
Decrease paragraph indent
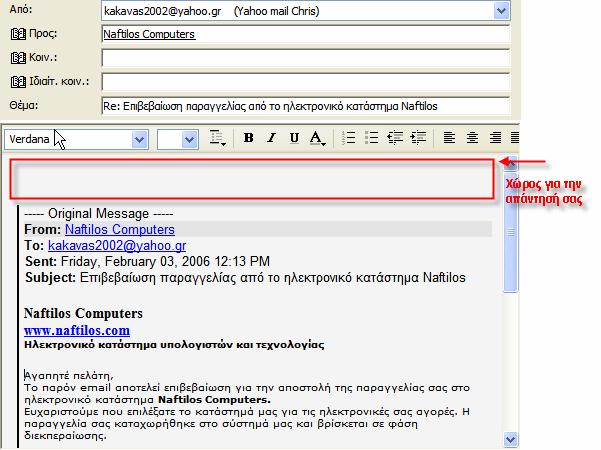[395, 138]
